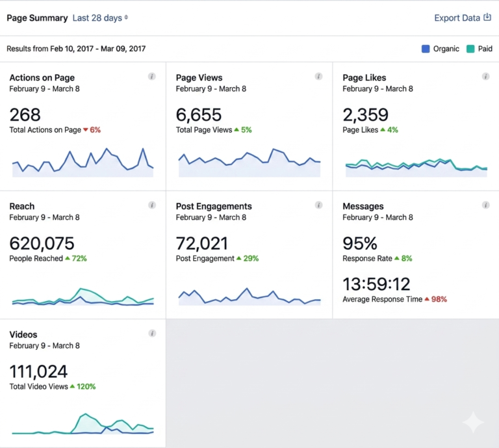
Task: Click the 13:59:12 response time value
Action: click(x=376, y=284)
